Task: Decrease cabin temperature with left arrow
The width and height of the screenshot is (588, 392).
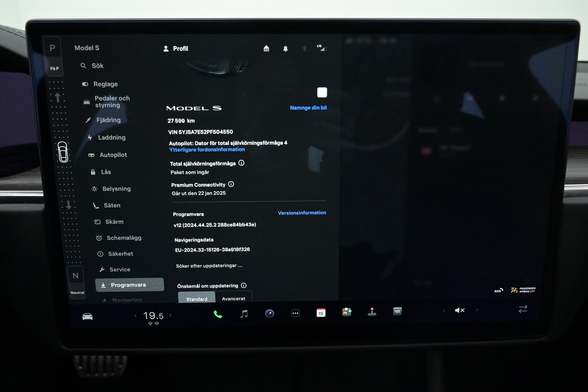Action: [x=135, y=316]
